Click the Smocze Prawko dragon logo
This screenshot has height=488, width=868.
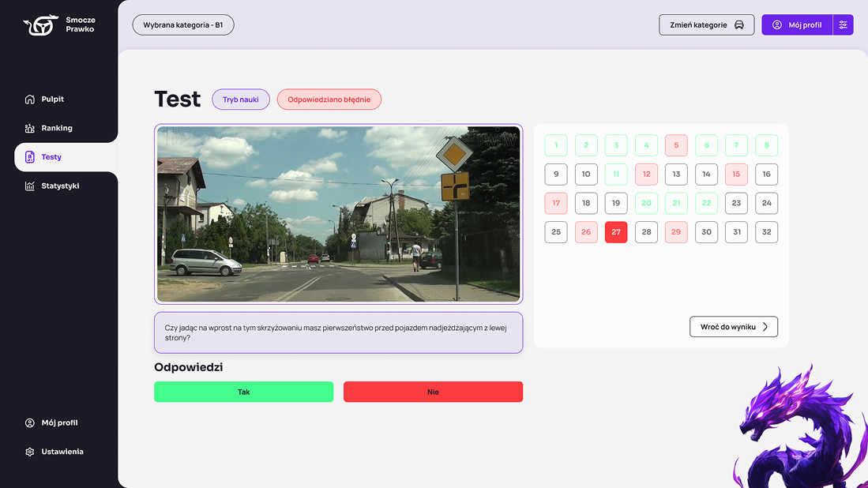40,25
